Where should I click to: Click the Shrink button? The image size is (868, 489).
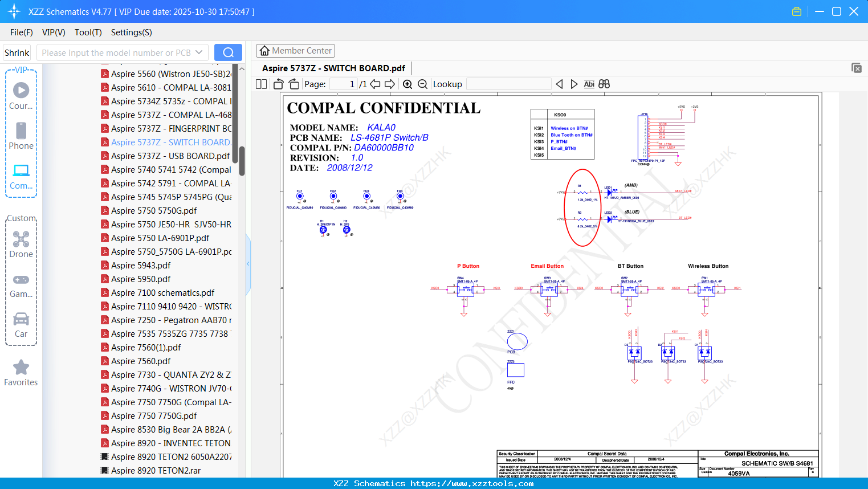click(x=17, y=52)
